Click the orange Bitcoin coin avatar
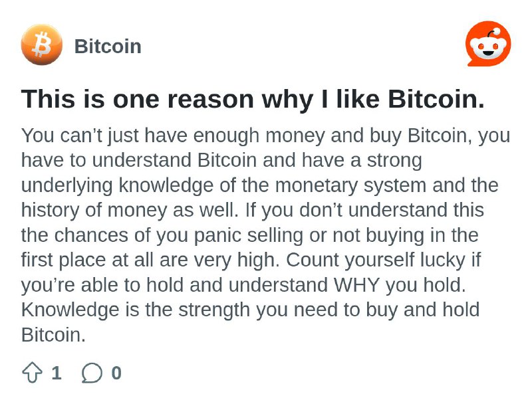532x408 pixels. (42, 45)
